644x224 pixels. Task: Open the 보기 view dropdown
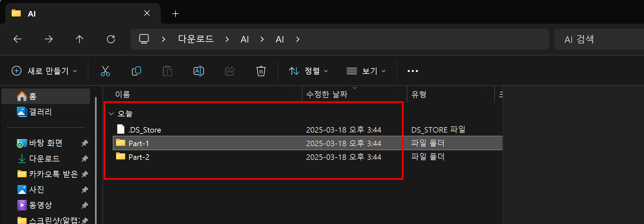pyautogui.click(x=366, y=71)
